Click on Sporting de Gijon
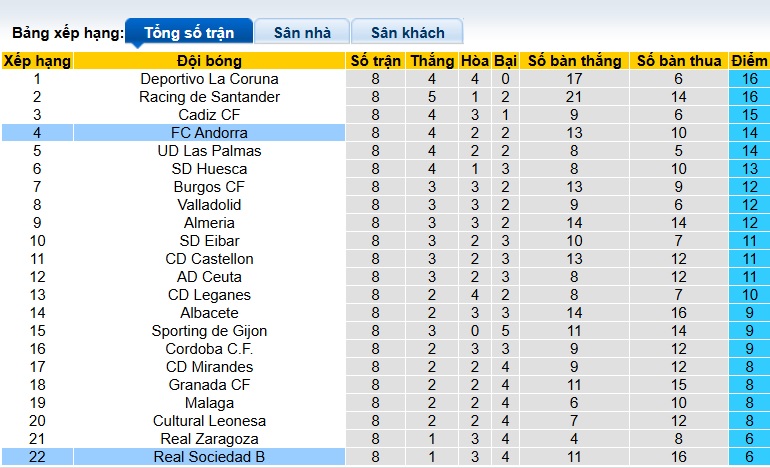The width and height of the screenshot is (770, 468). coord(209,331)
